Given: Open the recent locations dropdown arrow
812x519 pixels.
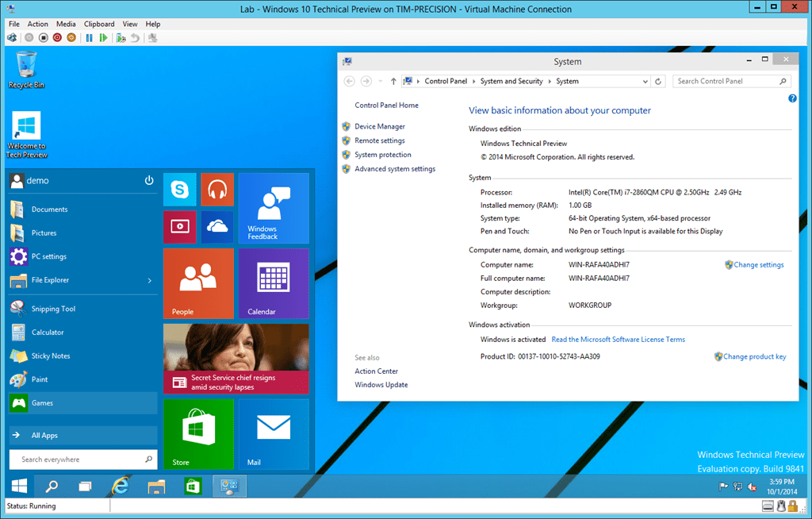Looking at the screenshot, I should 380,82.
